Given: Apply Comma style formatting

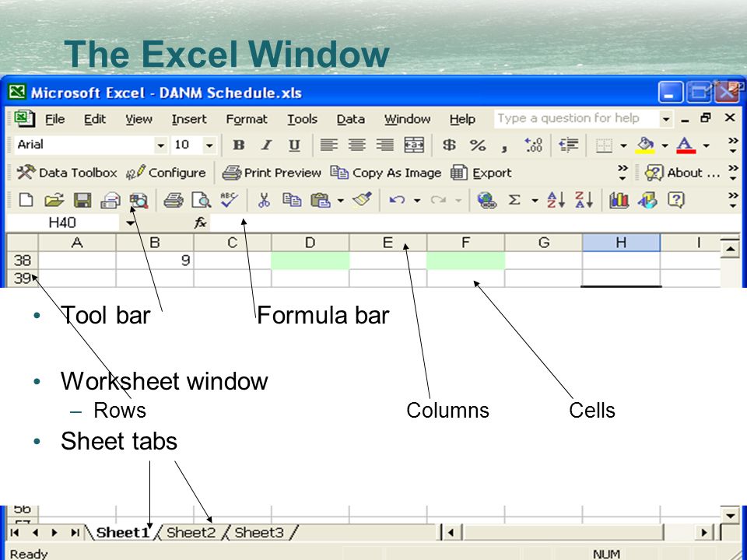Looking at the screenshot, I should tap(504, 148).
